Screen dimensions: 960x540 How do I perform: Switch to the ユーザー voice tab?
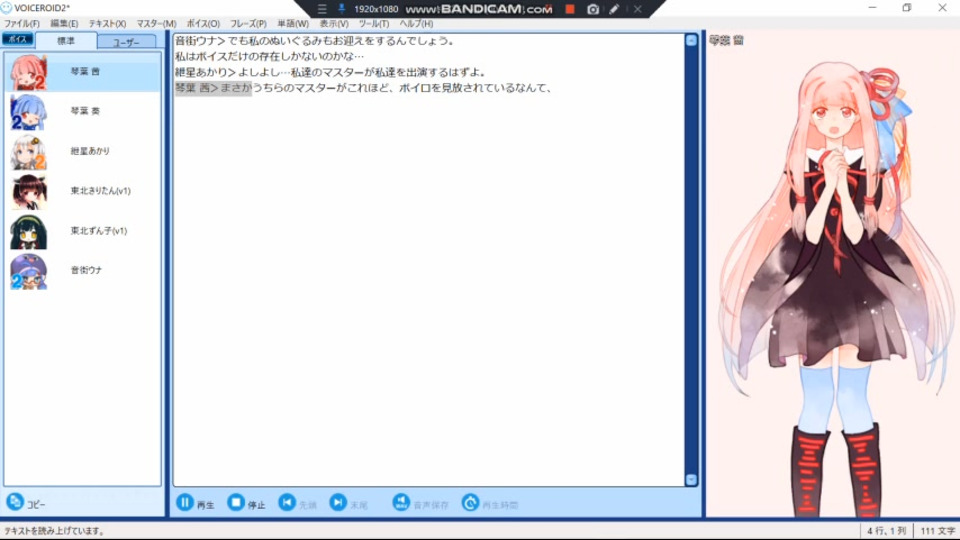127,42
